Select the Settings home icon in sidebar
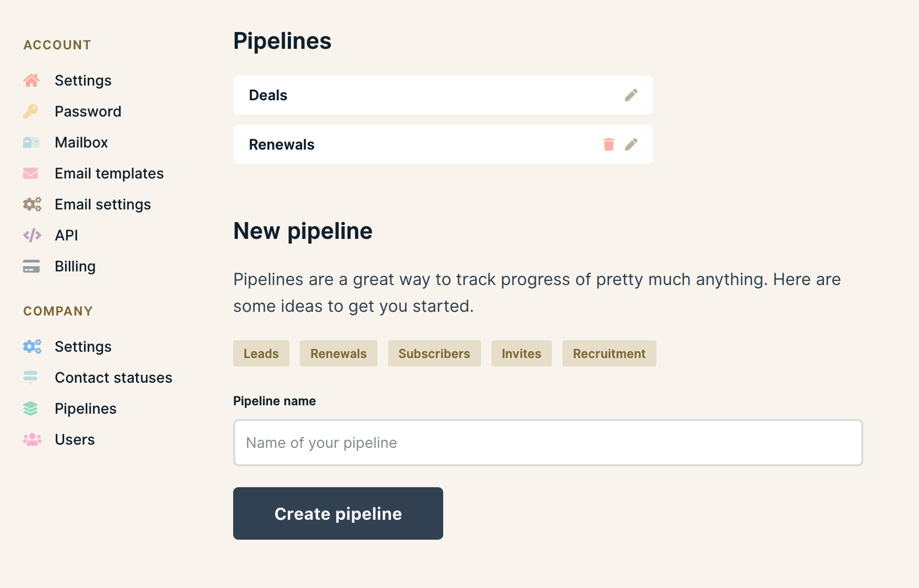 click(x=32, y=80)
